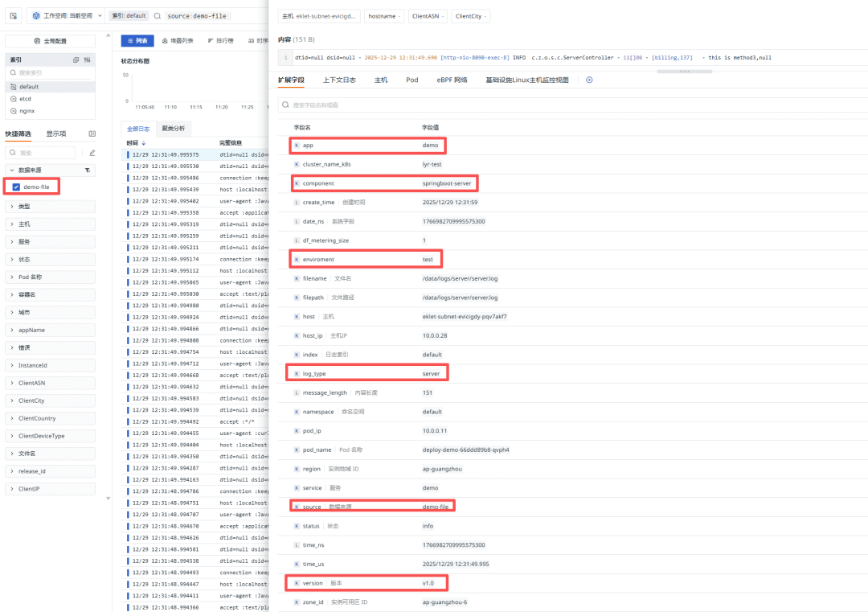868x612 pixels.
Task: Click the horizontal scrollbar under log content
Action: 684,72
